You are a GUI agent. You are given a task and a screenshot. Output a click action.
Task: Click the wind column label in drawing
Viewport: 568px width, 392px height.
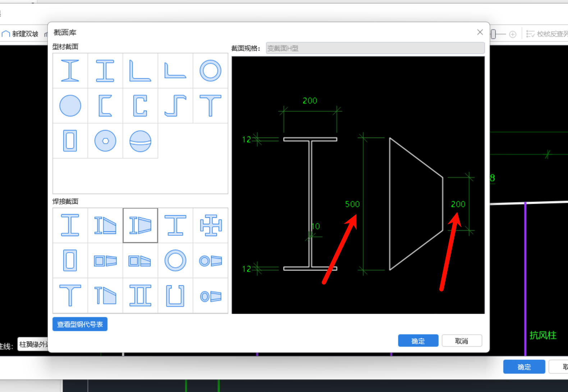pyautogui.click(x=543, y=335)
